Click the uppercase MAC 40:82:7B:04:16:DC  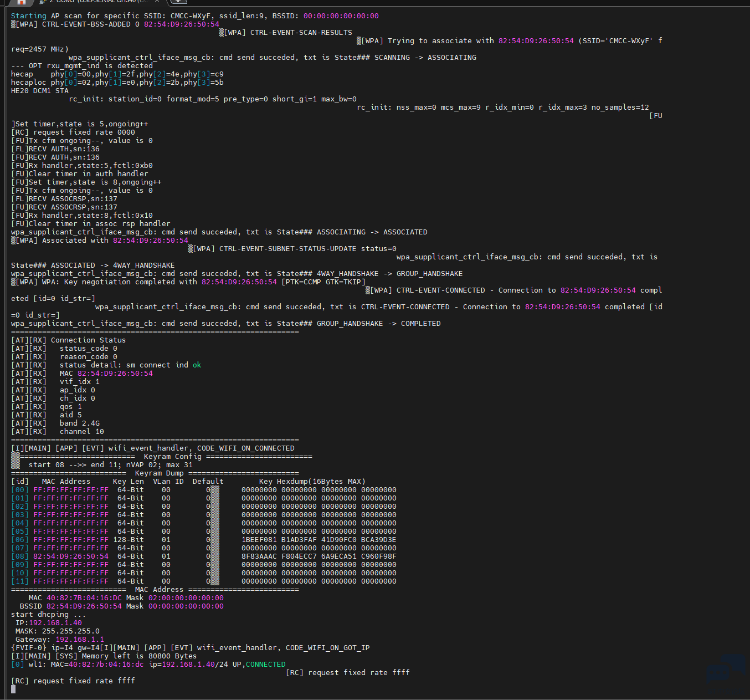pos(84,598)
